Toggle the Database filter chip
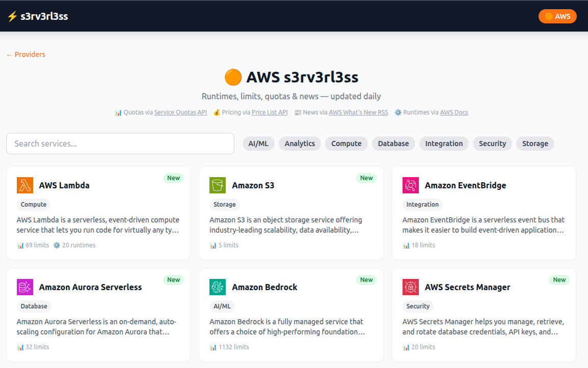Screen dimensions: 588x368 [x=393, y=144]
